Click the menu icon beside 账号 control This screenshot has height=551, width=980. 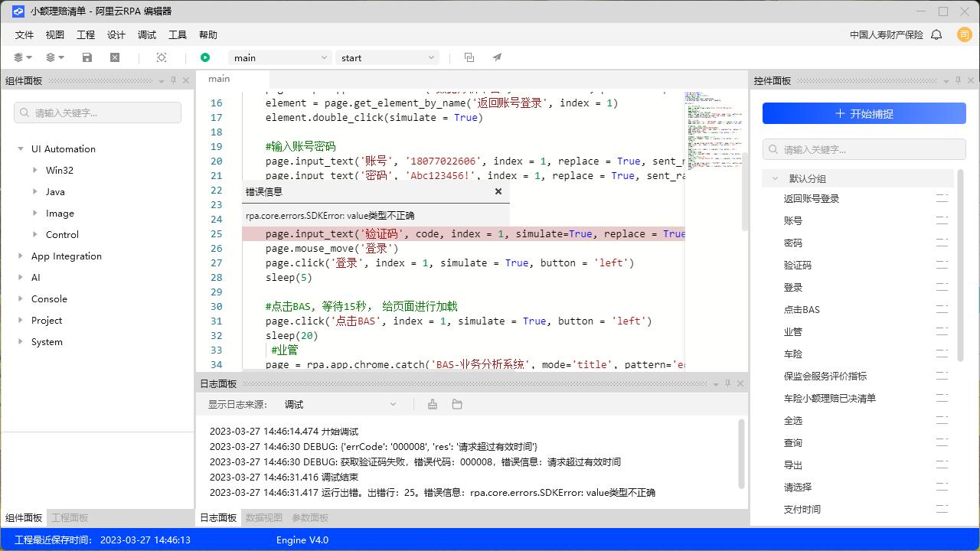tap(942, 221)
